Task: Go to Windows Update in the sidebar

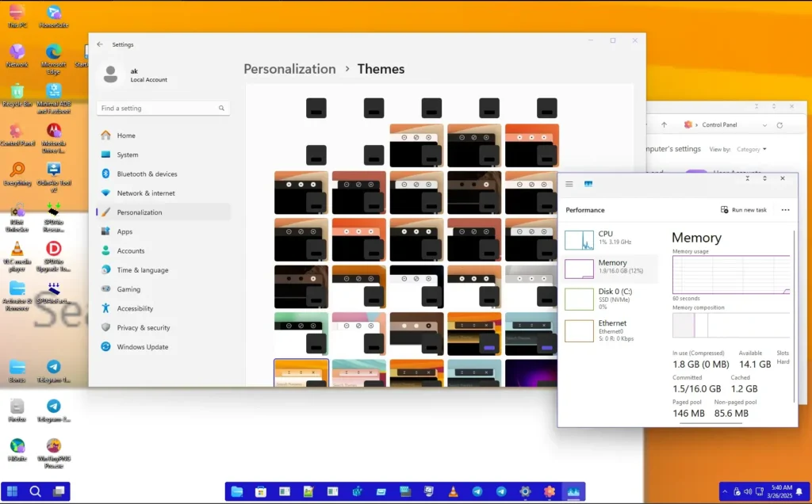Action: [142, 347]
